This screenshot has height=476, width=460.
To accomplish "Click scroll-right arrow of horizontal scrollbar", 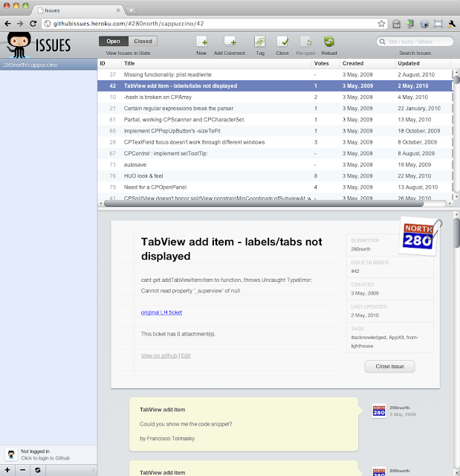I will coord(450,203).
